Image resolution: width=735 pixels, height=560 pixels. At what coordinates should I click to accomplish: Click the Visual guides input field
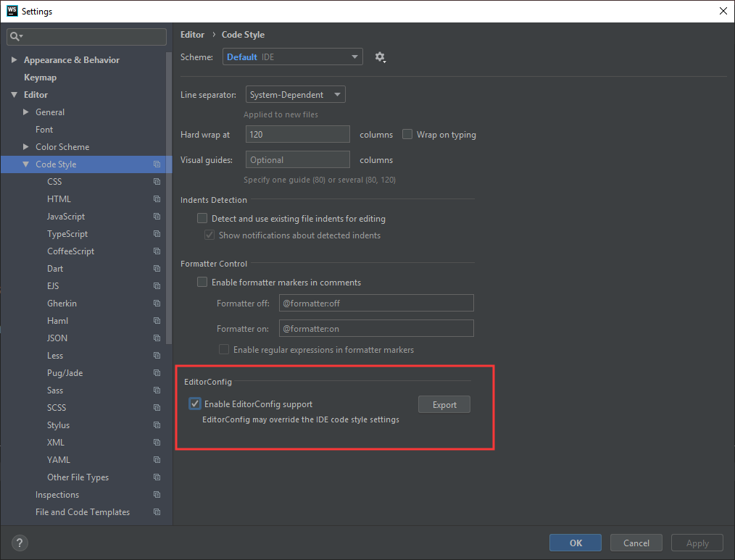pyautogui.click(x=298, y=160)
